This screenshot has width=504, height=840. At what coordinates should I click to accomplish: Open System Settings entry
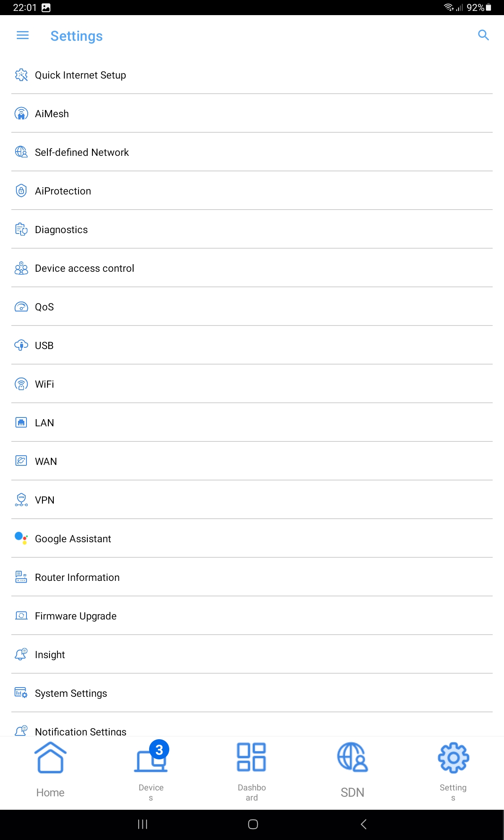pyautogui.click(x=71, y=693)
